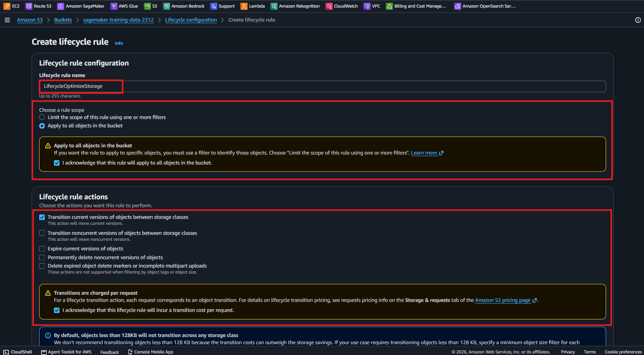Select 'Apply to all objects in the bucket' radio
Image resolution: width=644 pixels, height=355 pixels.
click(42, 126)
